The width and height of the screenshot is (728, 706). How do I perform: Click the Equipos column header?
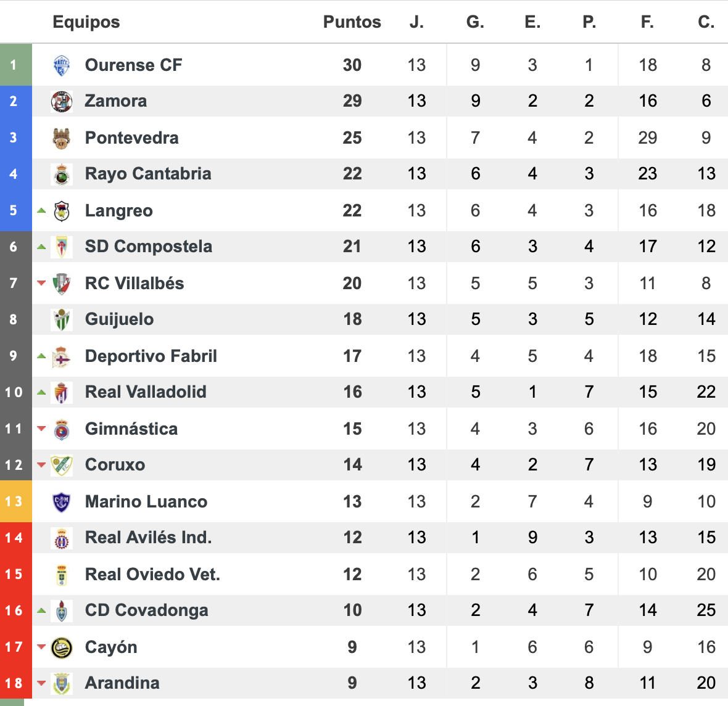(86, 22)
